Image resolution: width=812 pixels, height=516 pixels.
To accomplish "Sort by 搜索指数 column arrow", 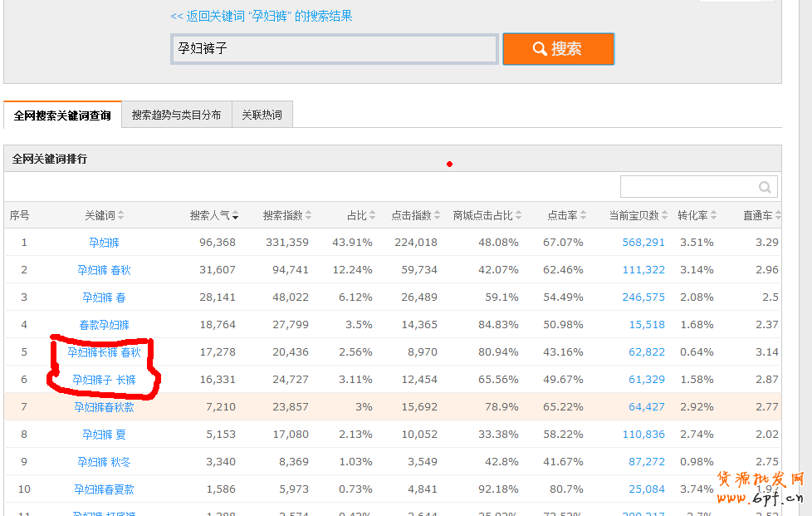I will (x=309, y=216).
